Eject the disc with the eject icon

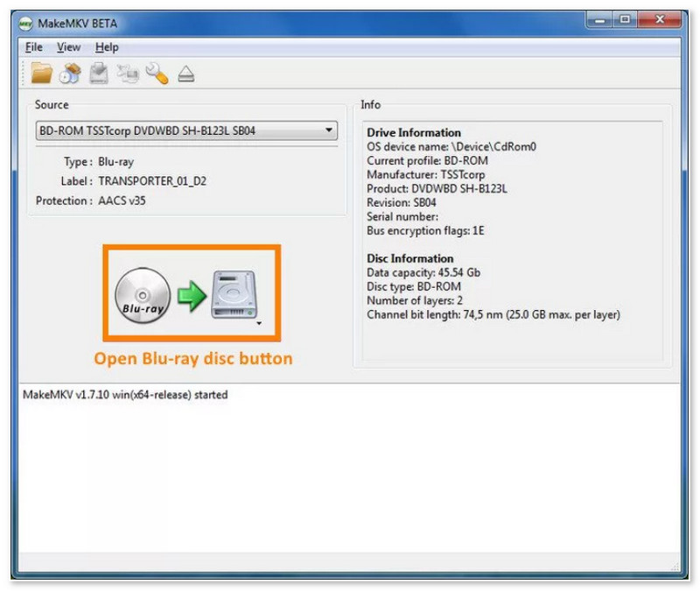[x=185, y=74]
